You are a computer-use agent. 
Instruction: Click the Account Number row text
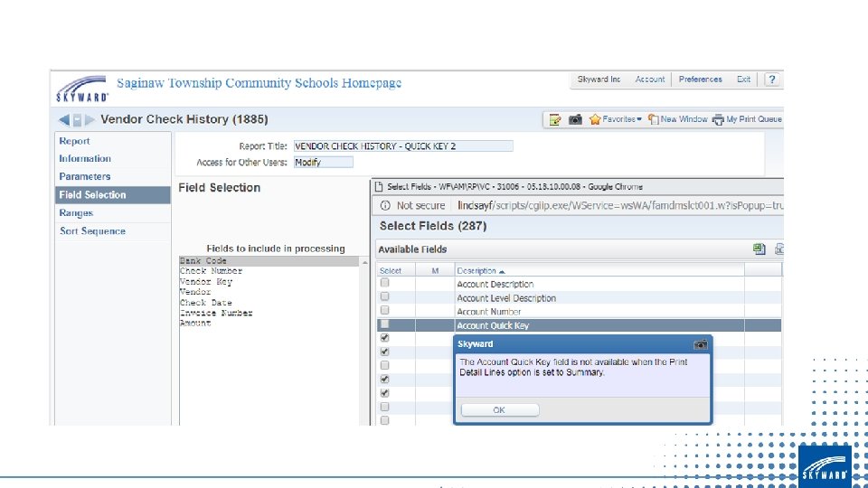pyautogui.click(x=489, y=312)
